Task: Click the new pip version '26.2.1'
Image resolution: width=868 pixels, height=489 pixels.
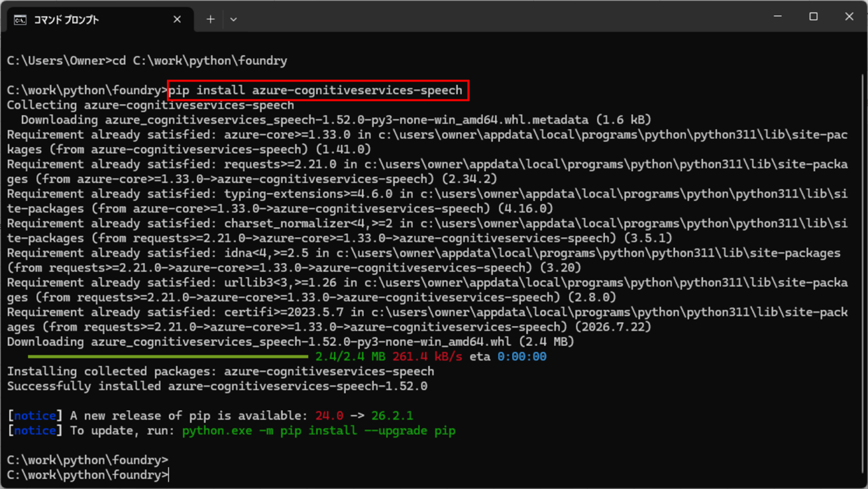Action: (x=392, y=416)
